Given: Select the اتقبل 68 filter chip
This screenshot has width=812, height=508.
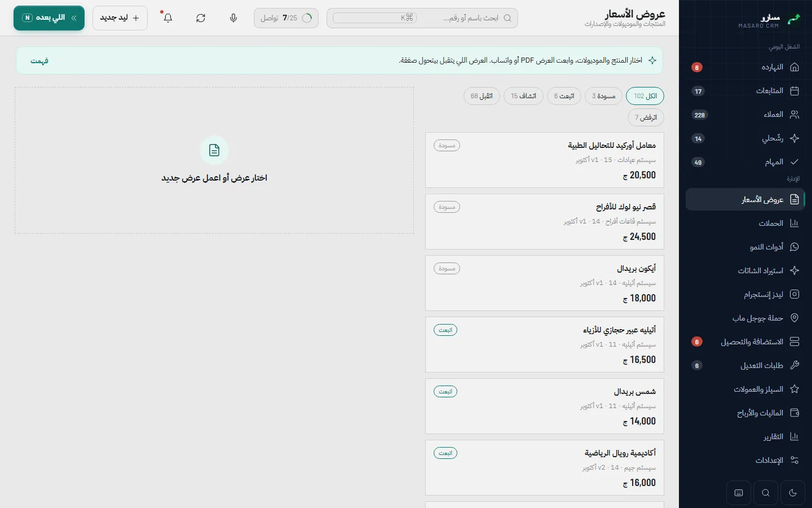Looking at the screenshot, I should 482,96.
